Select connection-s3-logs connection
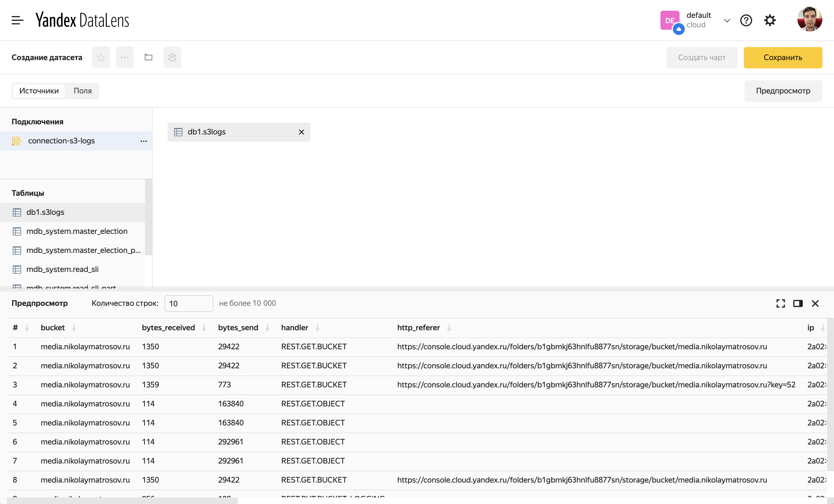Image resolution: width=834 pixels, height=504 pixels. pos(76,141)
